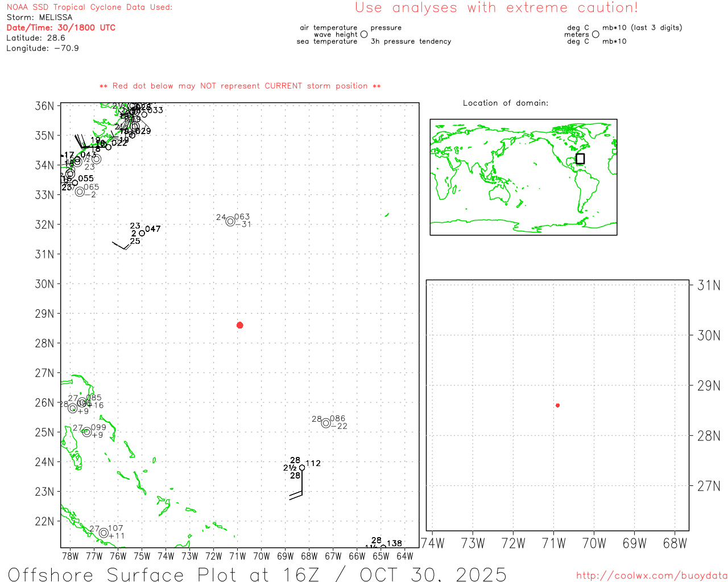Click the 71W longitude label on inset map
This screenshot has width=728, height=582.
tap(553, 543)
